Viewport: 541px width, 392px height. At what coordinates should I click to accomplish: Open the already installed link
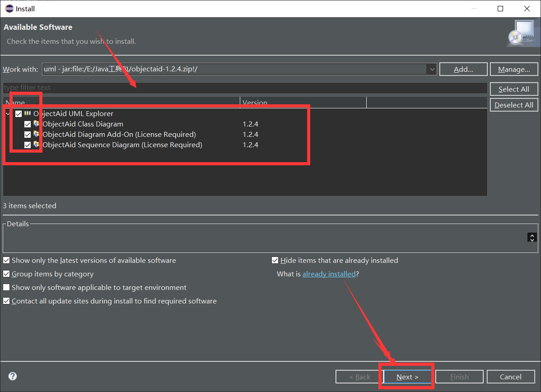tap(329, 274)
